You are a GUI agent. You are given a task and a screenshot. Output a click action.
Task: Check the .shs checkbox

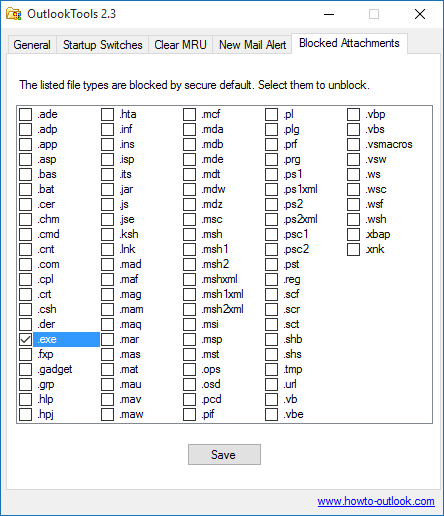(271, 354)
